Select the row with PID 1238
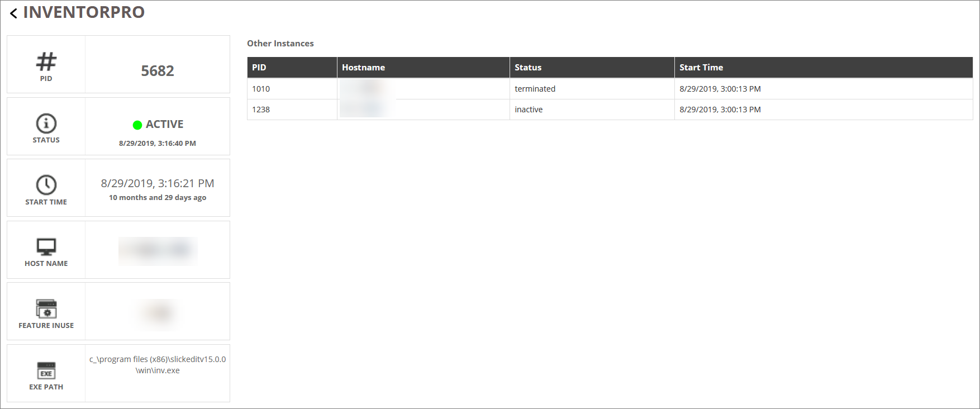 pos(610,110)
